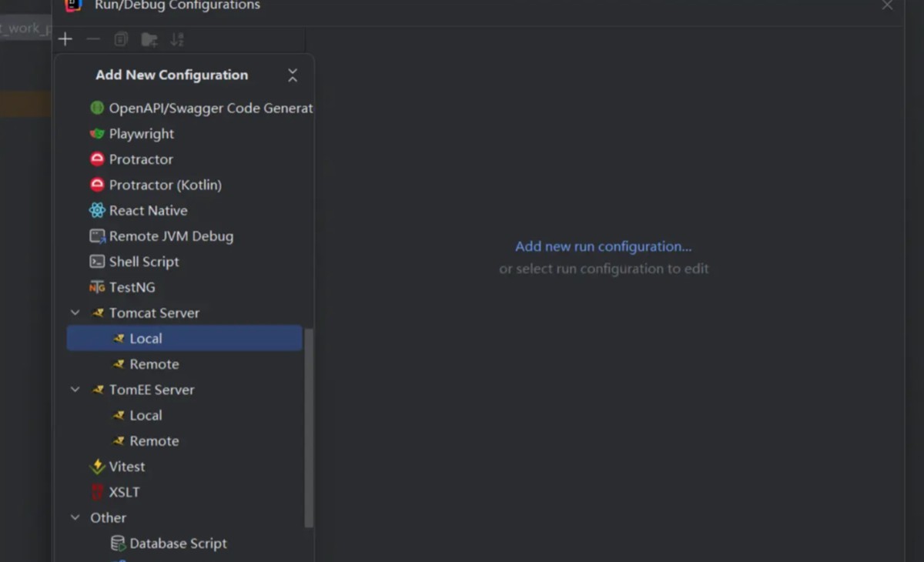Select the React Native configuration type
This screenshot has height=562, width=924.
[148, 210]
